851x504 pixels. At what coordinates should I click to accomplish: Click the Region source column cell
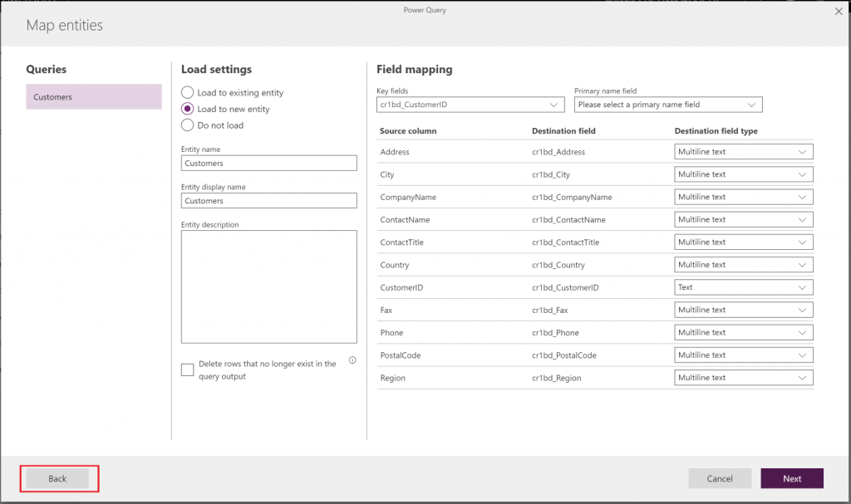pos(392,378)
